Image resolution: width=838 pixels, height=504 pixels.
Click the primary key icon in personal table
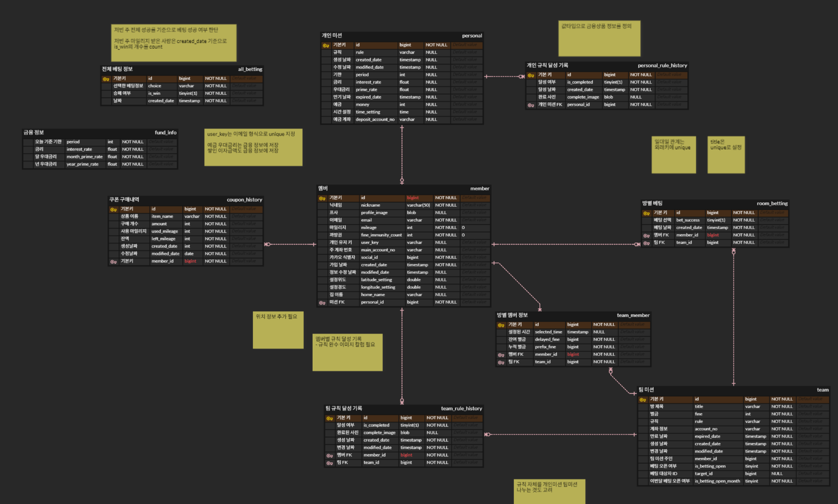click(x=326, y=45)
